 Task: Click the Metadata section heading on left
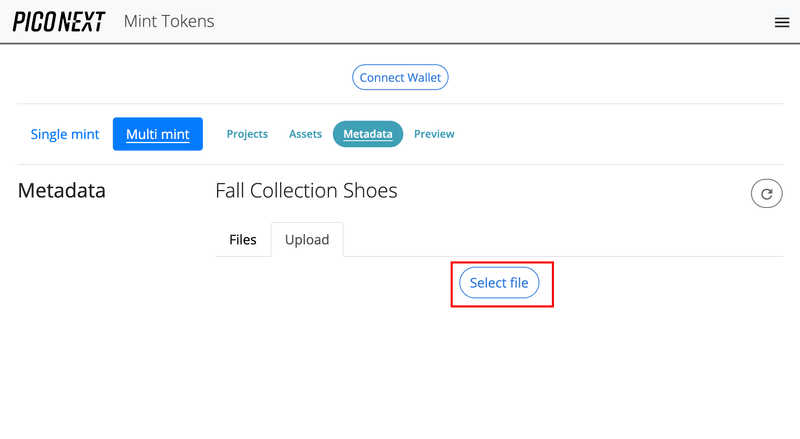pos(62,190)
